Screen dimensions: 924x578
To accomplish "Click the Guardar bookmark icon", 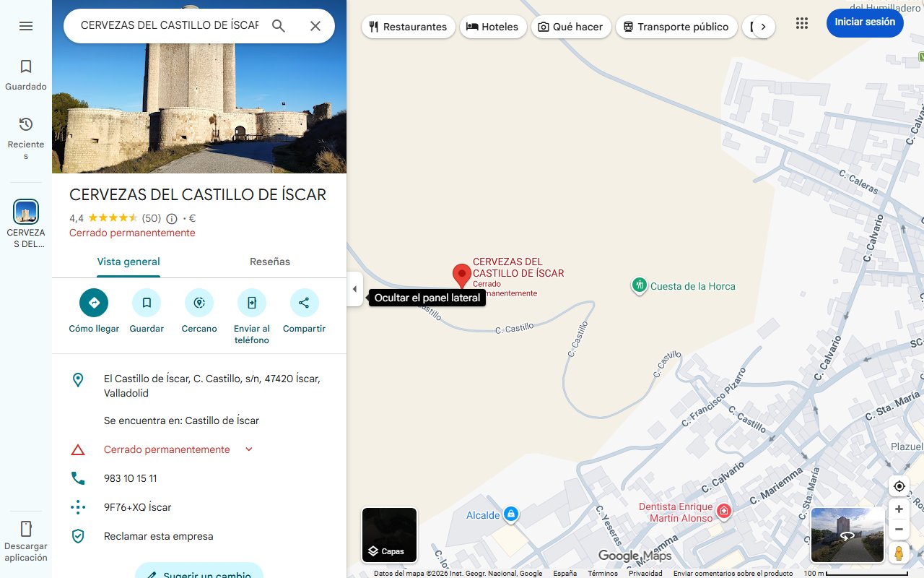I will click(x=147, y=302).
